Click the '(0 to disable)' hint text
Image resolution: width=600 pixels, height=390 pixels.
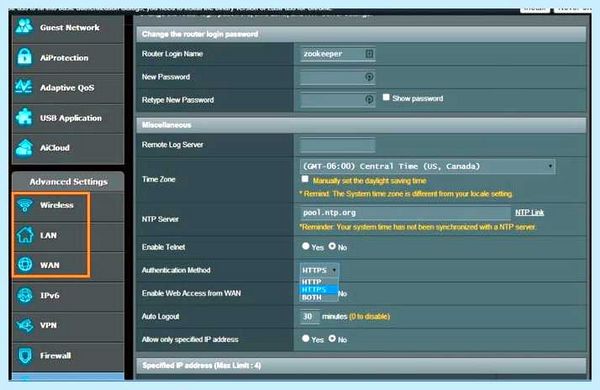click(x=370, y=317)
